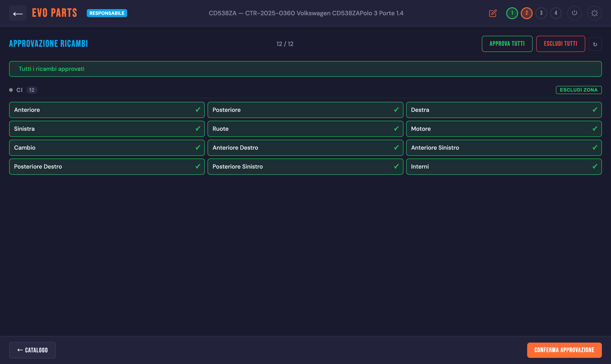Toggle approval of Motore part

click(x=503, y=129)
